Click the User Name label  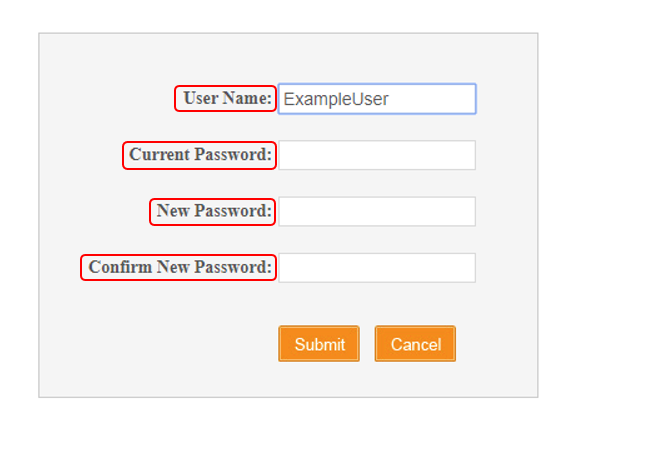pos(227,98)
